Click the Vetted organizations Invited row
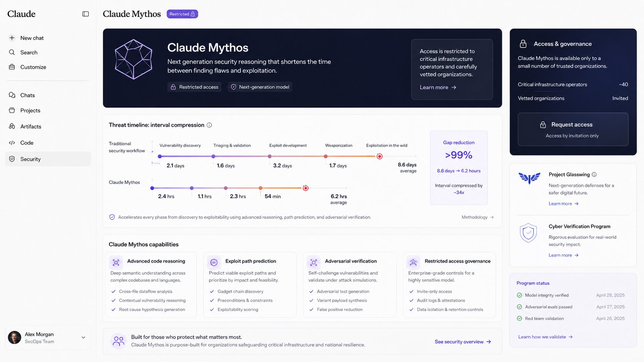The height and width of the screenshot is (362, 644). coord(573,98)
